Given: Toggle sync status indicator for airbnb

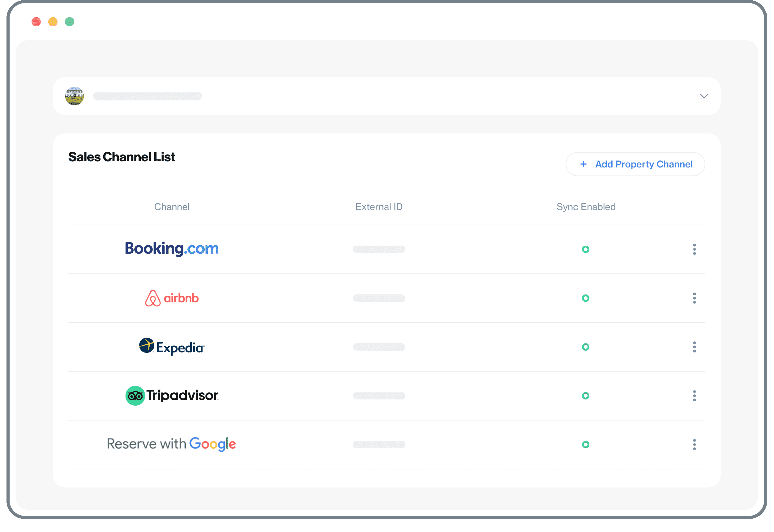Looking at the screenshot, I should point(585,298).
